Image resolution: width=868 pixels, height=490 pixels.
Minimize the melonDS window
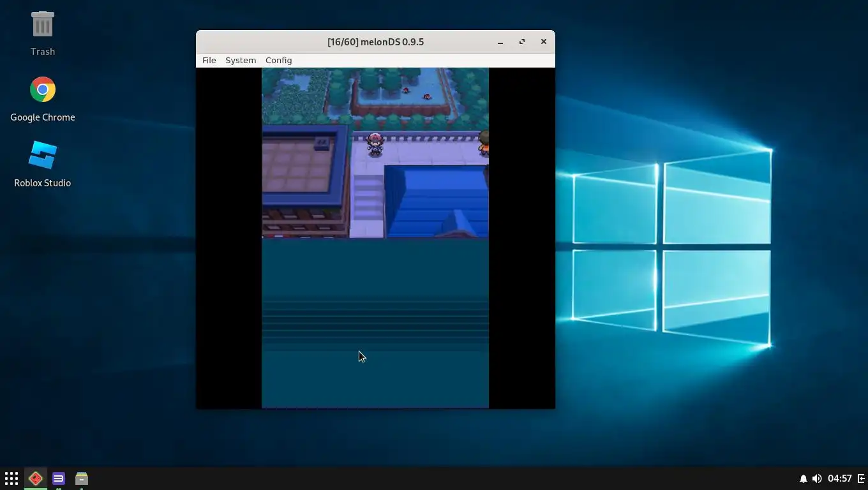(x=500, y=42)
